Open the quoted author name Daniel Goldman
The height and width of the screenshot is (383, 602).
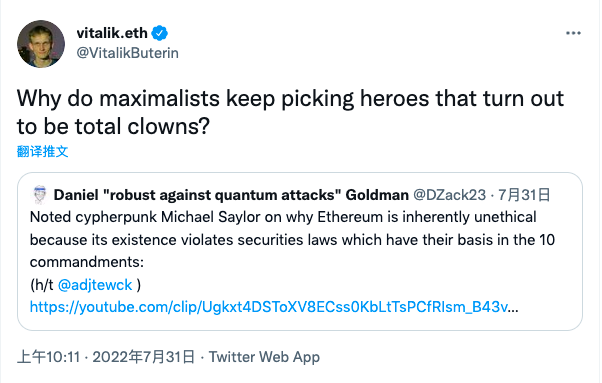coord(231,195)
